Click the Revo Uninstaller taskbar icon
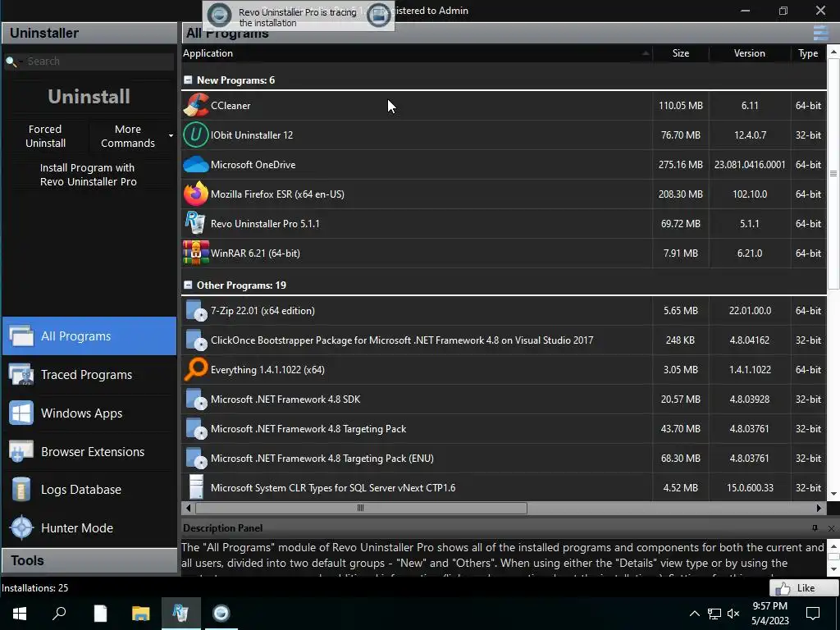Screen dimensions: 840x630 pyautogui.click(x=180, y=614)
